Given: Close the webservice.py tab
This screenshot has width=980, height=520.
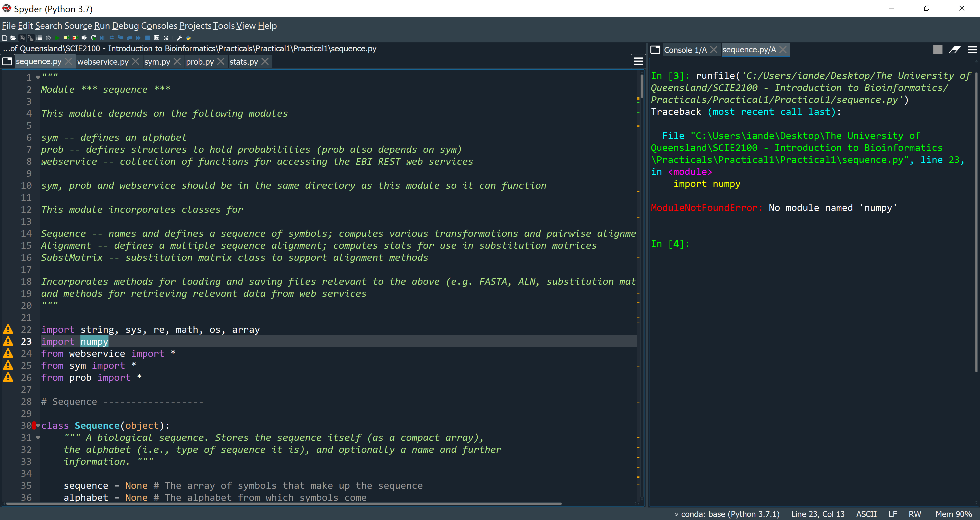Looking at the screenshot, I should pyautogui.click(x=136, y=61).
